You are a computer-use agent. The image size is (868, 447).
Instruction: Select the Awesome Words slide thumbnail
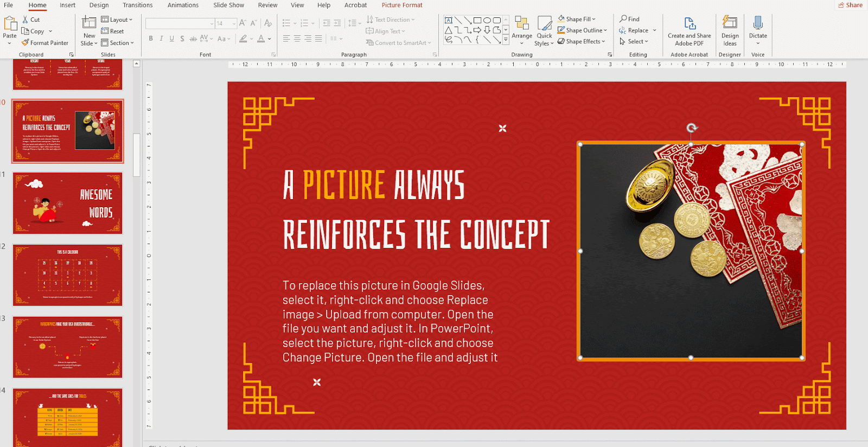tap(68, 203)
